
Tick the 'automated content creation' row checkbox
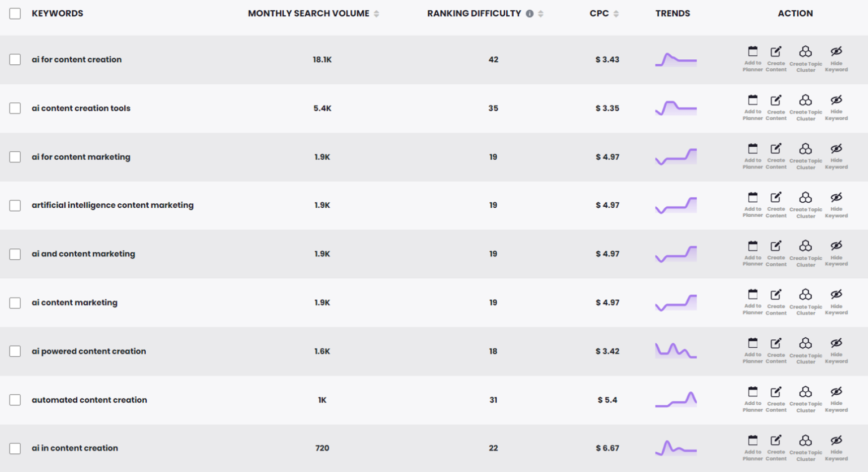pyautogui.click(x=15, y=400)
